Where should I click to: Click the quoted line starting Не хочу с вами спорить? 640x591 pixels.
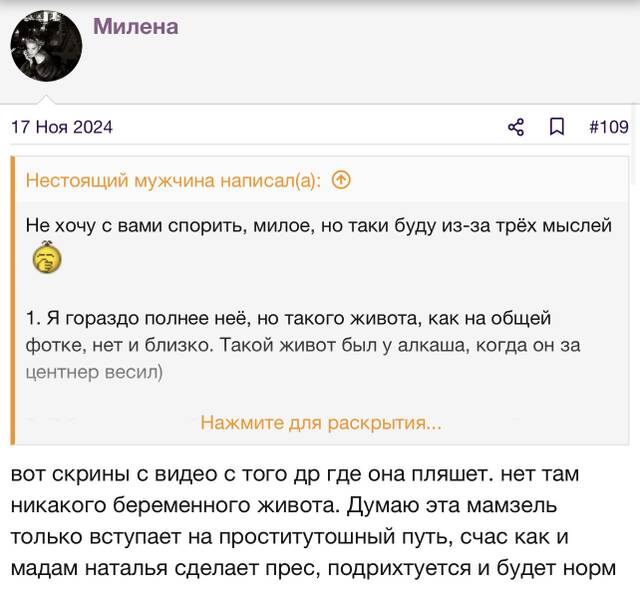point(318,226)
